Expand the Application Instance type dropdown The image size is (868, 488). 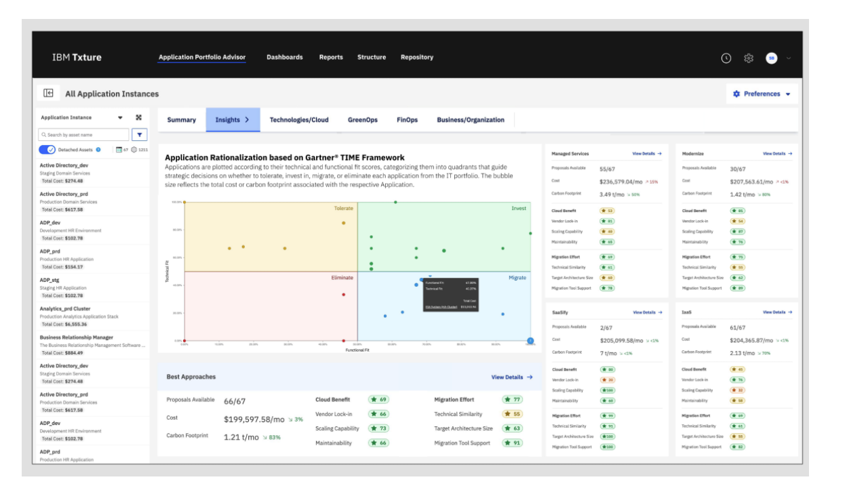pos(120,117)
